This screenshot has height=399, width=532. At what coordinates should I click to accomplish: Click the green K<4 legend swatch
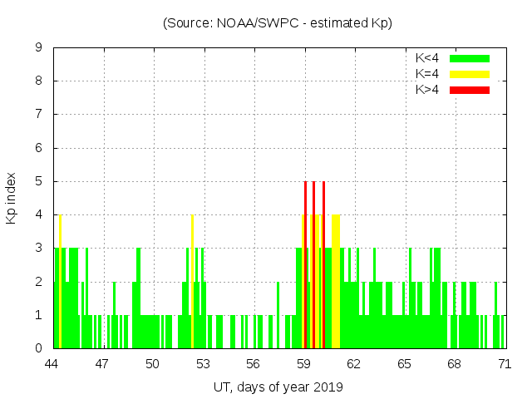pos(470,58)
